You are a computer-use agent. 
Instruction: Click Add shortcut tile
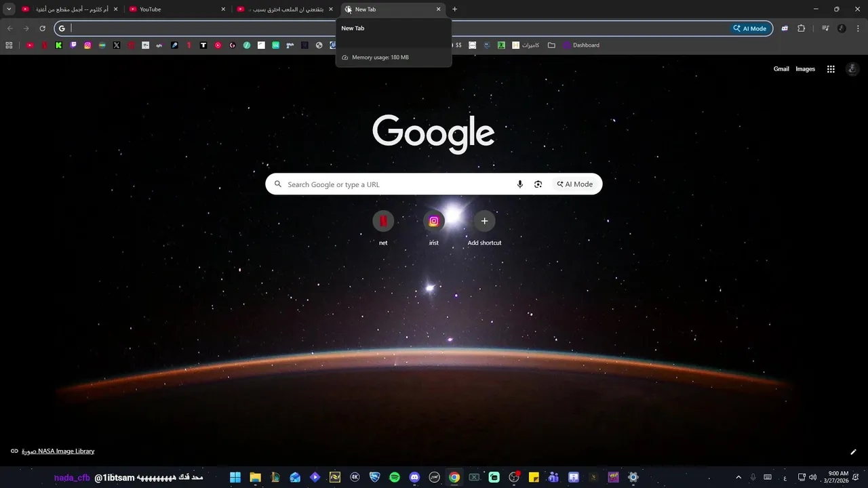(x=484, y=228)
